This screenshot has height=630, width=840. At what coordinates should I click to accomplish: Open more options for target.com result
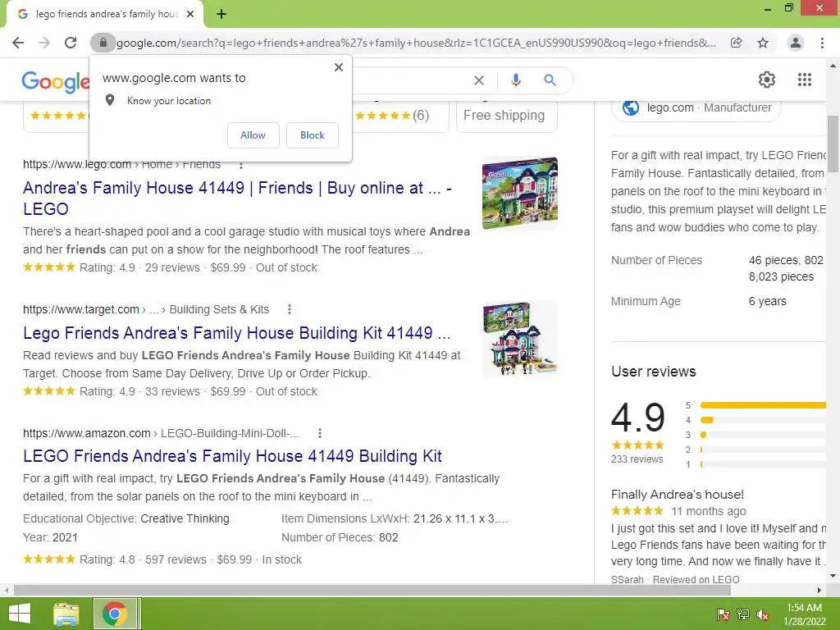point(290,309)
